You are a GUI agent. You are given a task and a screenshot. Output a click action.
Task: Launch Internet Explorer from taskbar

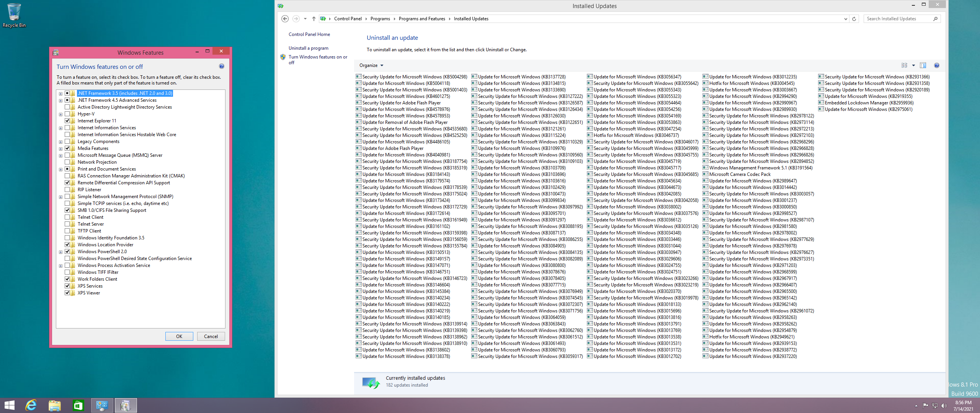click(x=31, y=405)
